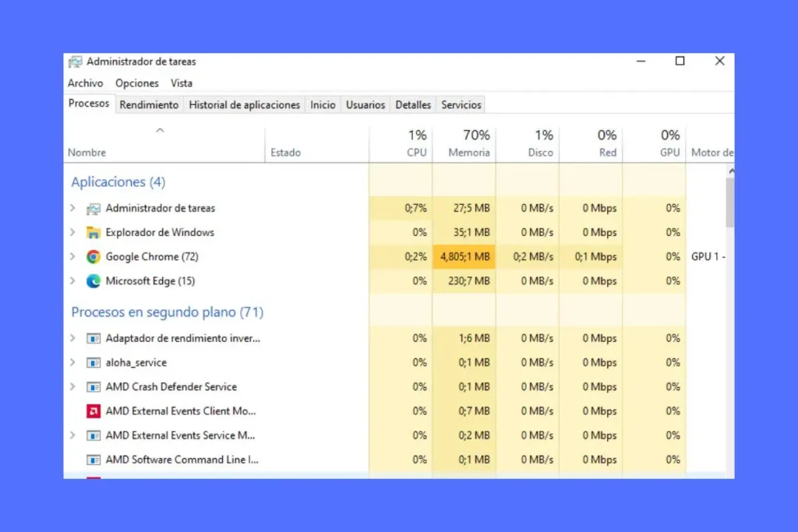Image resolution: width=798 pixels, height=532 pixels.
Task: Select Procesos en segundo plano (71) heading
Action: pos(168,312)
